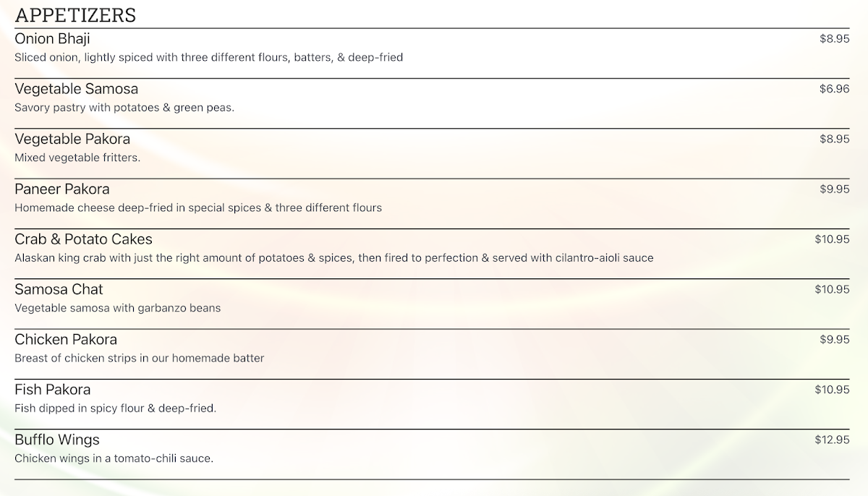Select Chicken Pakora from the list
Screen dimensions: 868x496
pyautogui.click(x=66, y=340)
